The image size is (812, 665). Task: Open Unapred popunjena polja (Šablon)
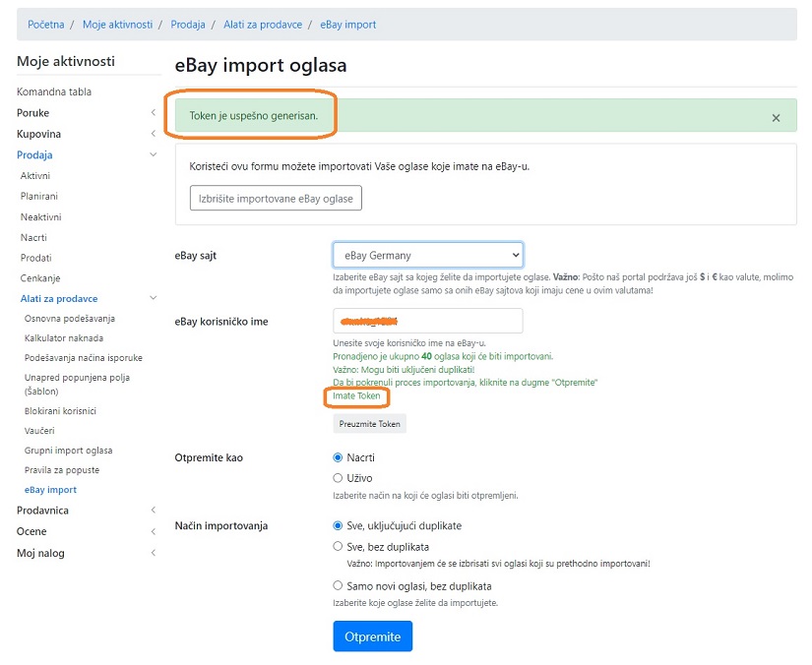pos(77,384)
